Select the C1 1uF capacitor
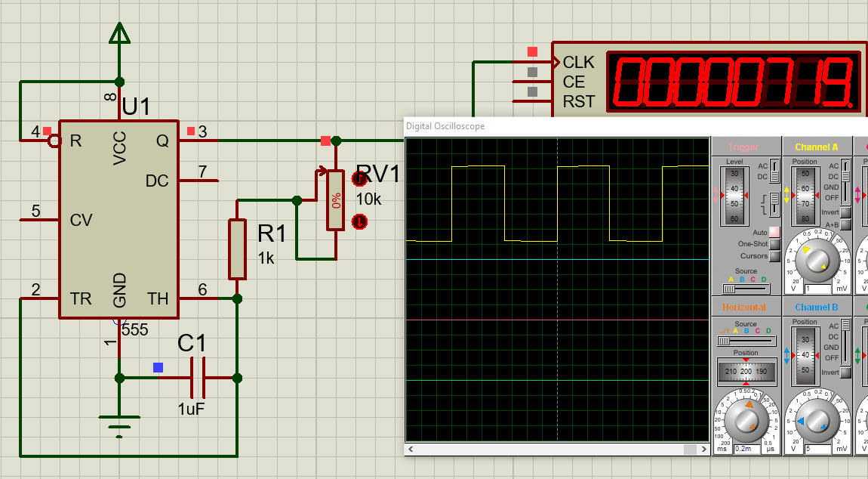This screenshot has height=479, width=868. click(x=199, y=378)
